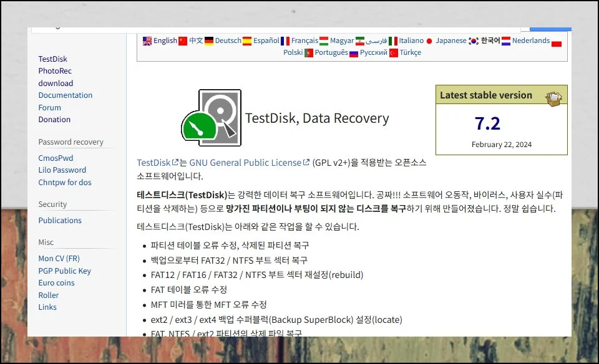
Task: Click the German flag icon
Action: [209, 41]
